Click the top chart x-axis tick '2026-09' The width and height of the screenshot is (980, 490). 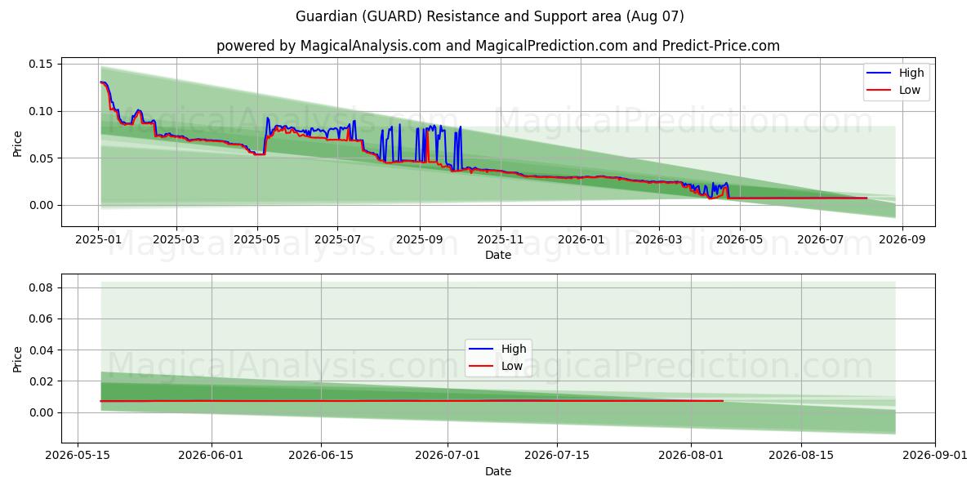click(902, 240)
